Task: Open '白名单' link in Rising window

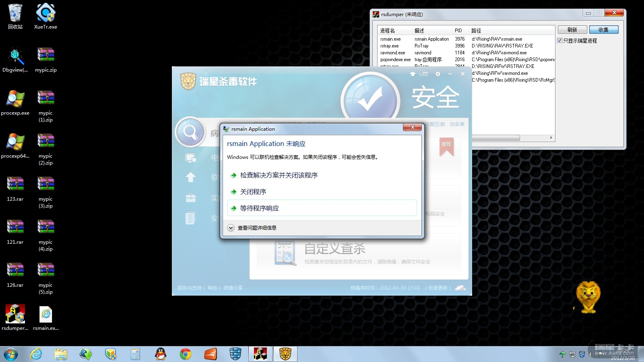Action: [x=457, y=124]
